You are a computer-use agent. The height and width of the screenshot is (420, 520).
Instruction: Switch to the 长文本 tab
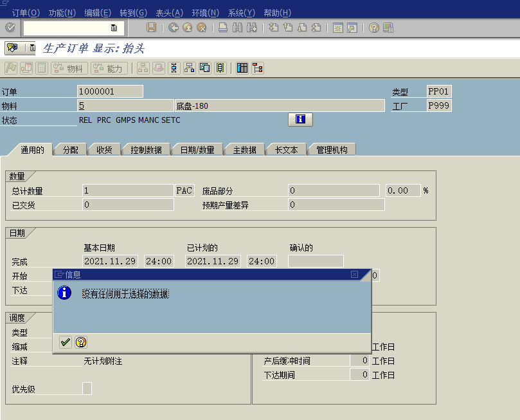[286, 150]
